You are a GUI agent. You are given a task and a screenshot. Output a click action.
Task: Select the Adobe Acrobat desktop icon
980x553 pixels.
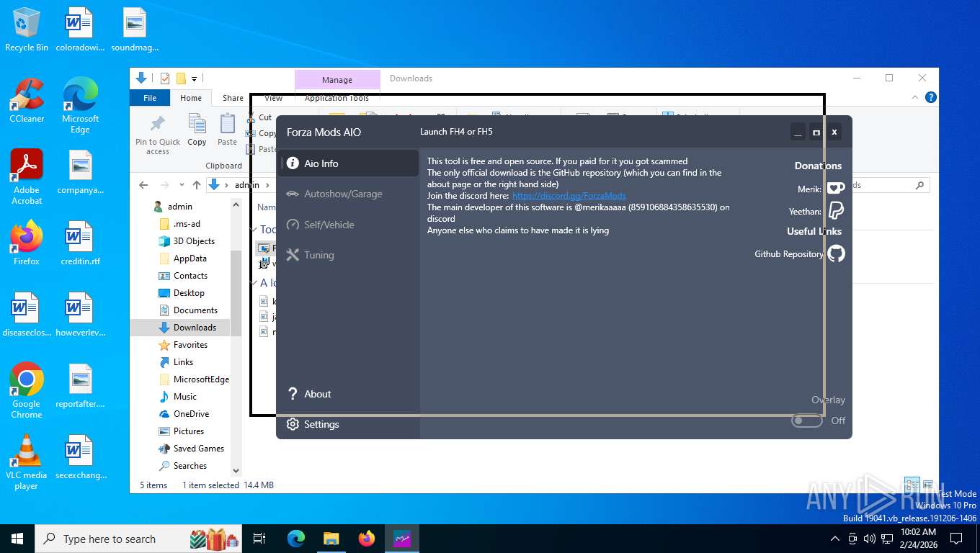(27, 176)
